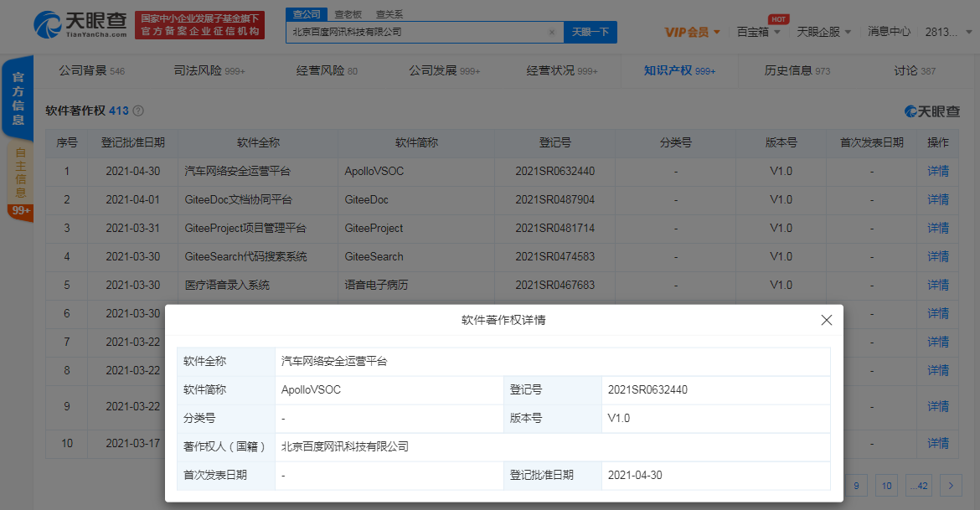Clear the search box with the X icon
980x510 pixels.
click(551, 33)
